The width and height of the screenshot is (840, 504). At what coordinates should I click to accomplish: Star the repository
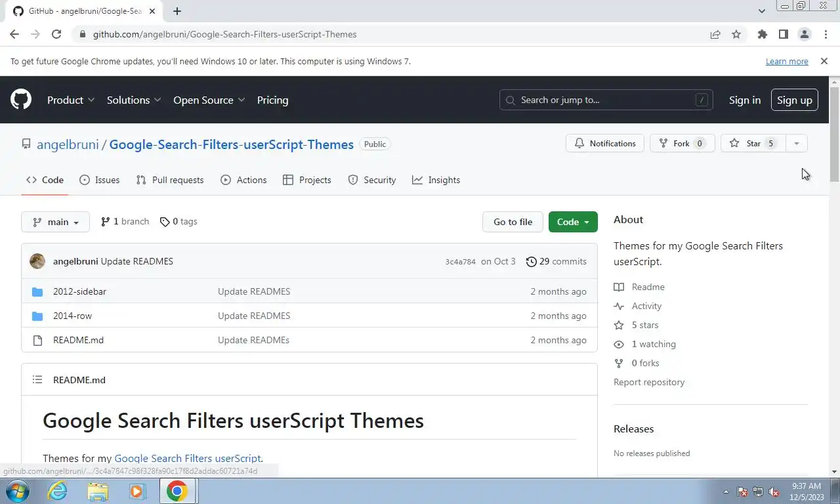pos(753,143)
